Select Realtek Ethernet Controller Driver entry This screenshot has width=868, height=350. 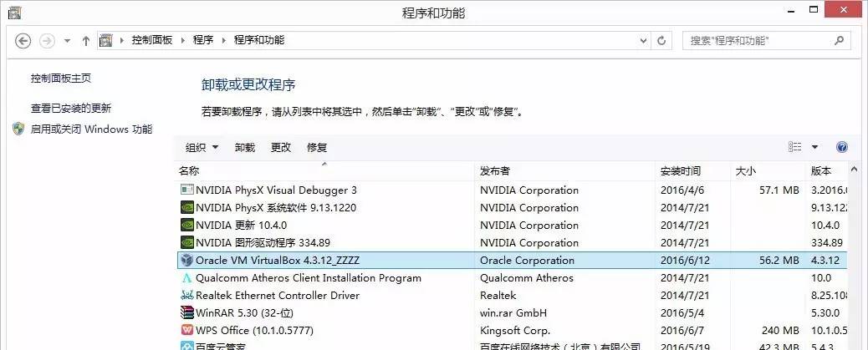tap(278, 296)
